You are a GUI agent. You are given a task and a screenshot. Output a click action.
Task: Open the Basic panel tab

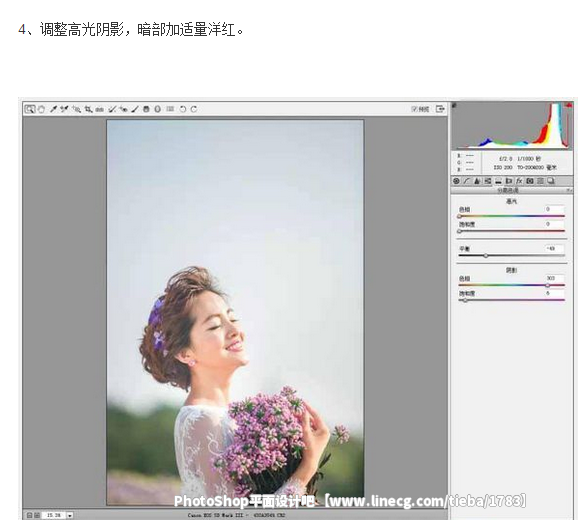point(456,181)
